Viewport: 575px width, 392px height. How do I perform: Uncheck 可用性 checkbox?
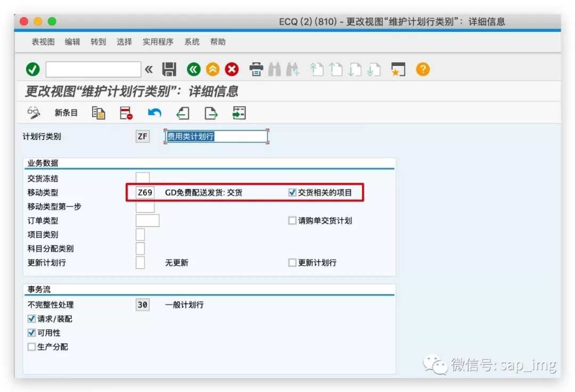coord(31,332)
